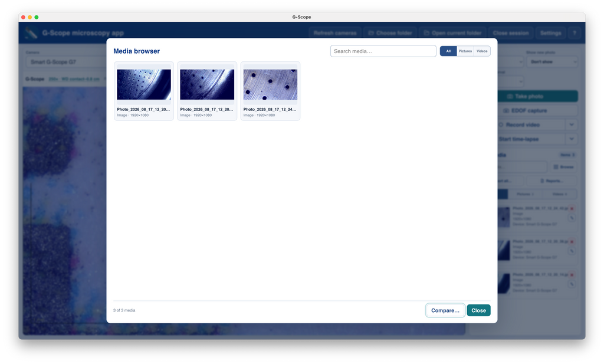The height and width of the screenshot is (364, 604).
Task: Close the Media browser dialog
Action: (x=478, y=310)
